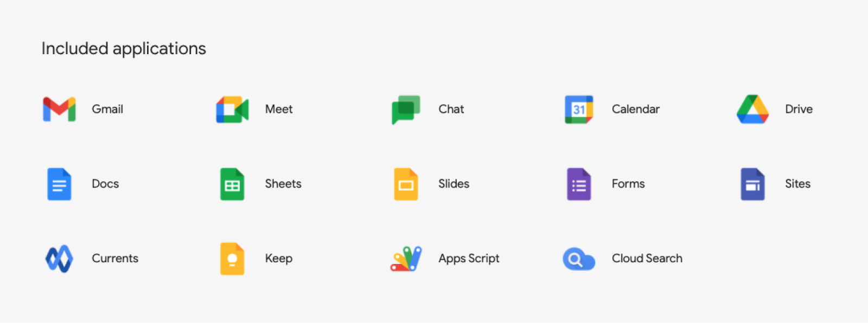Viewport: 868px width, 323px height.
Task: Click the Gmail envelope icon
Action: click(59, 109)
